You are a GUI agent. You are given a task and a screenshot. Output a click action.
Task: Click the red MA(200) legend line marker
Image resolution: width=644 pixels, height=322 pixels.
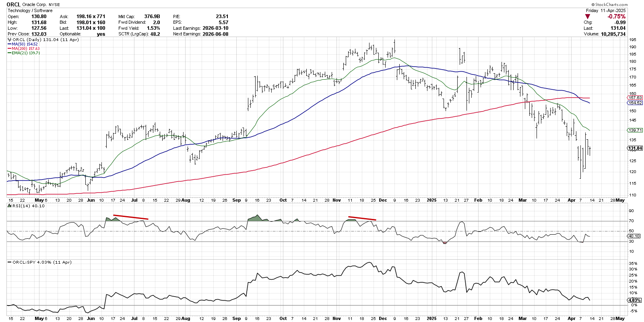9,49
